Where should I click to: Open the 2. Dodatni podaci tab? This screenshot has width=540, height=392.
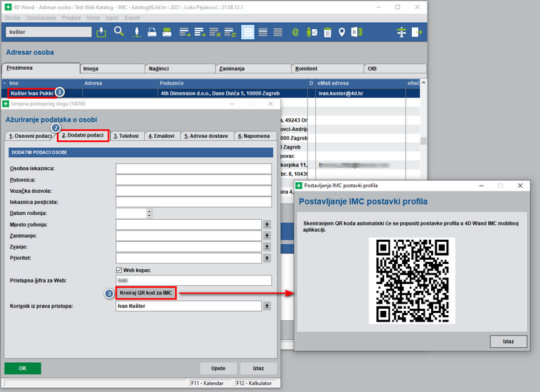click(x=83, y=135)
